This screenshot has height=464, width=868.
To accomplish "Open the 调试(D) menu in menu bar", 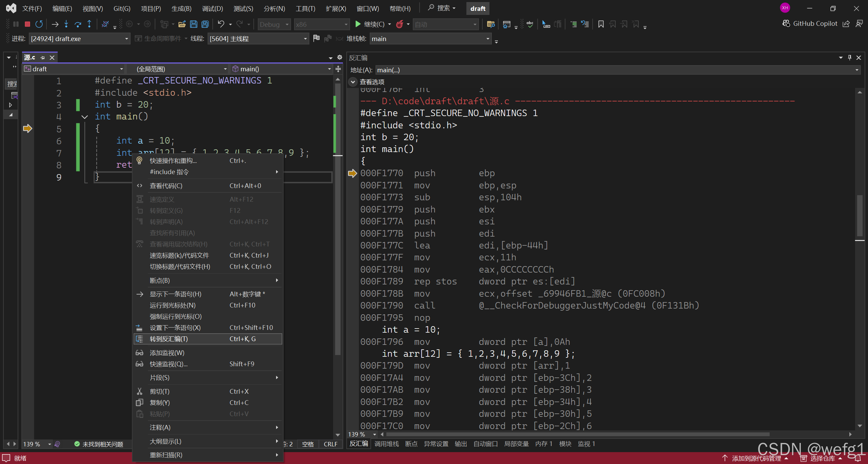I will pyautogui.click(x=212, y=8).
